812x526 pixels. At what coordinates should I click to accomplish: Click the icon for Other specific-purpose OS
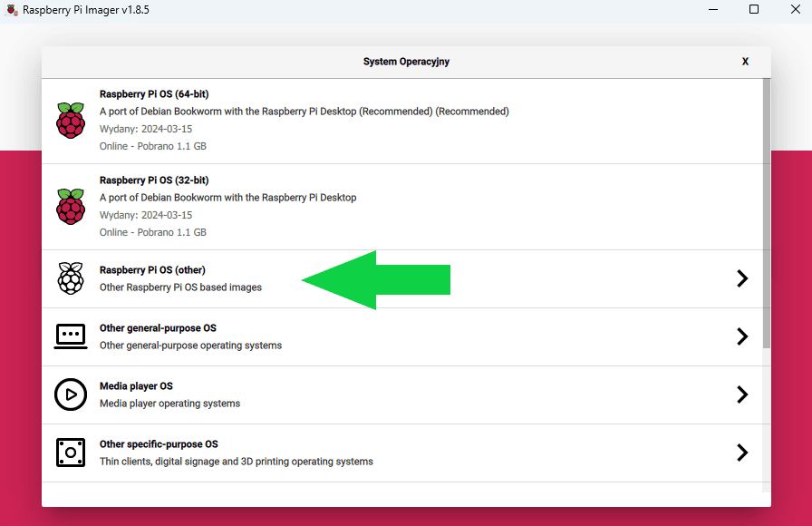71,453
